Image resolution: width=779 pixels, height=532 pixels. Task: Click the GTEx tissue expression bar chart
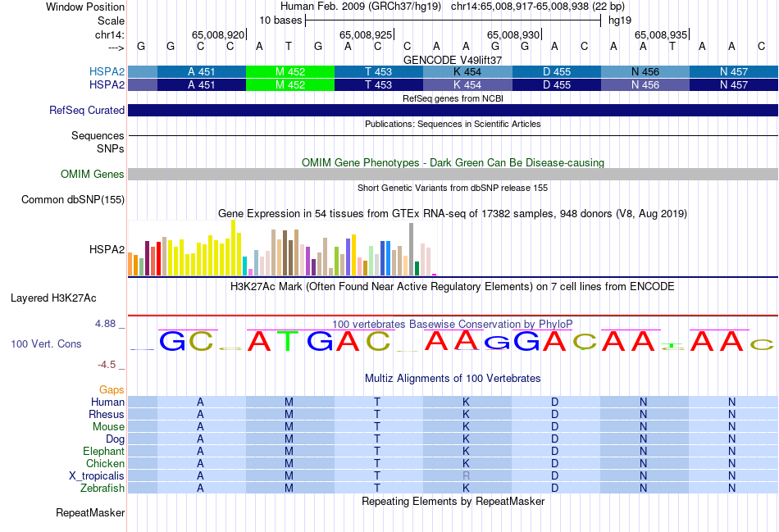coord(282,248)
